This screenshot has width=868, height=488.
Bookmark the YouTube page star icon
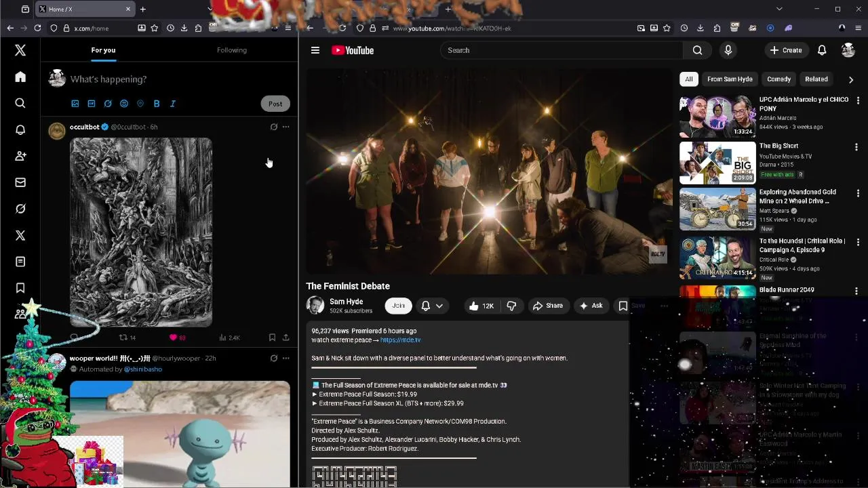667,28
